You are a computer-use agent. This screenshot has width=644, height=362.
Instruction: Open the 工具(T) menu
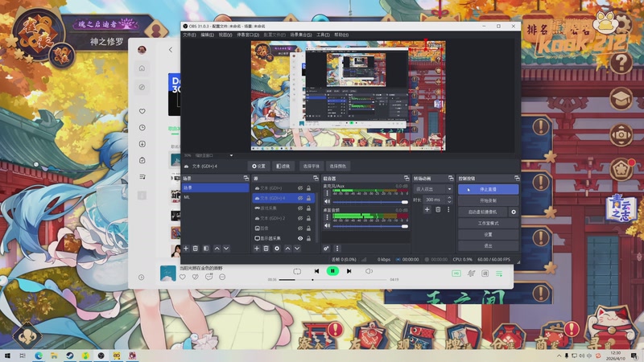pyautogui.click(x=323, y=35)
